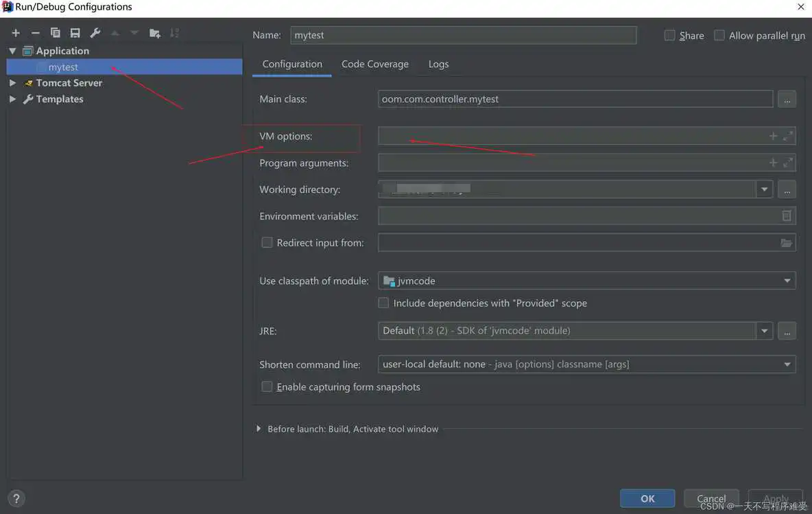Click the Help question mark button
812x514 pixels.
point(17,499)
